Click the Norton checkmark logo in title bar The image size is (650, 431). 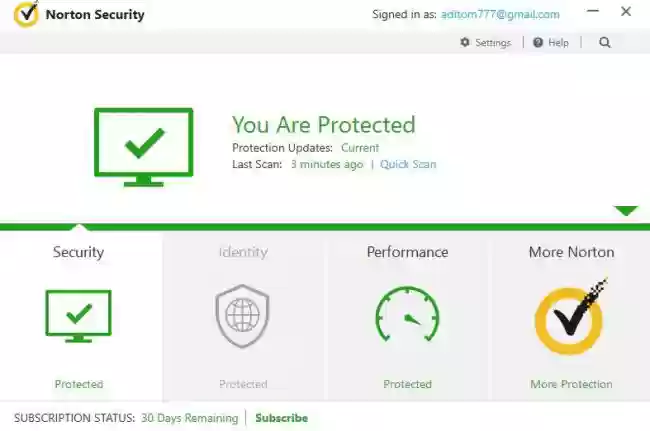click(26, 14)
